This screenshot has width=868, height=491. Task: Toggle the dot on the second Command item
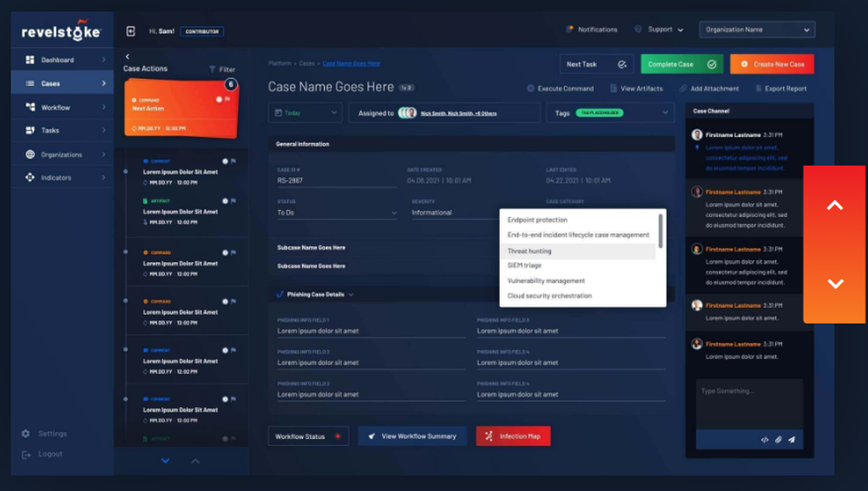coord(225,302)
